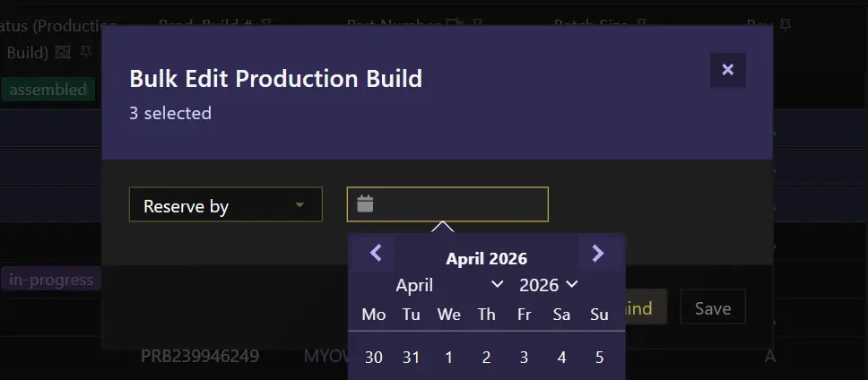Image resolution: width=868 pixels, height=380 pixels.
Task: Choose Sunday April 5 in the calendar
Action: point(600,358)
